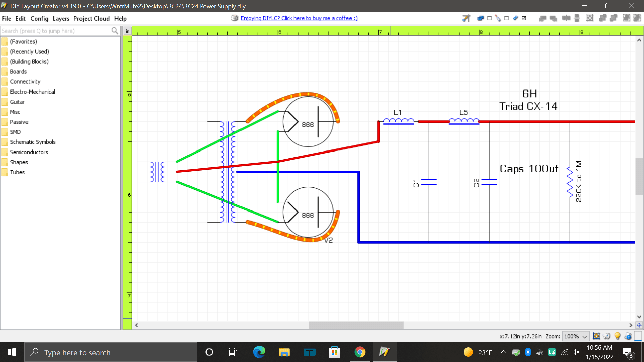Viewport: 644px width, 362px height.
Task: Expand the (Favorites) folder
Action: 23,41
